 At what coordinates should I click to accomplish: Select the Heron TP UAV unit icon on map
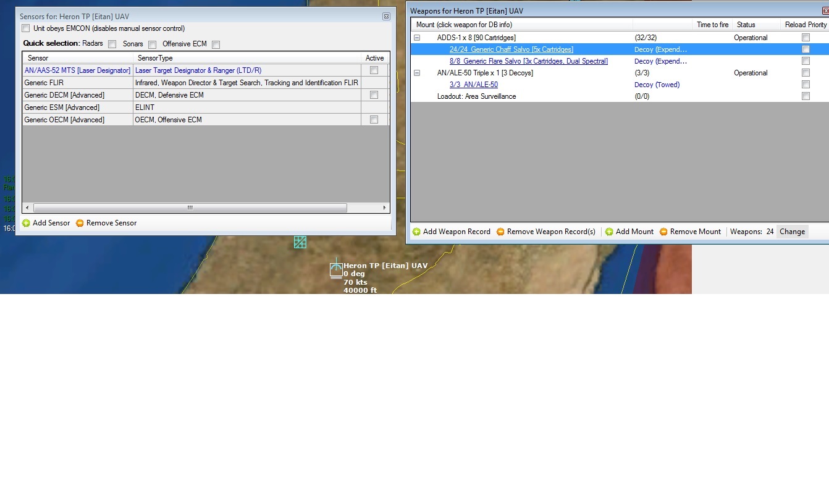pos(336,269)
